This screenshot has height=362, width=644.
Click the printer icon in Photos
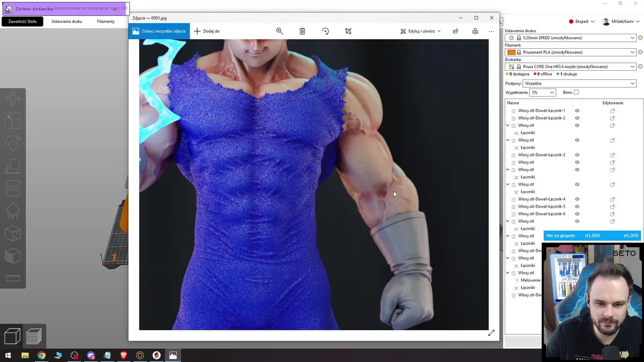tap(475, 31)
